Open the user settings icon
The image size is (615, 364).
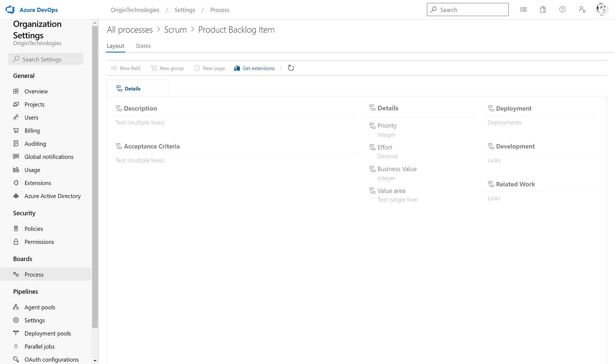tap(582, 10)
